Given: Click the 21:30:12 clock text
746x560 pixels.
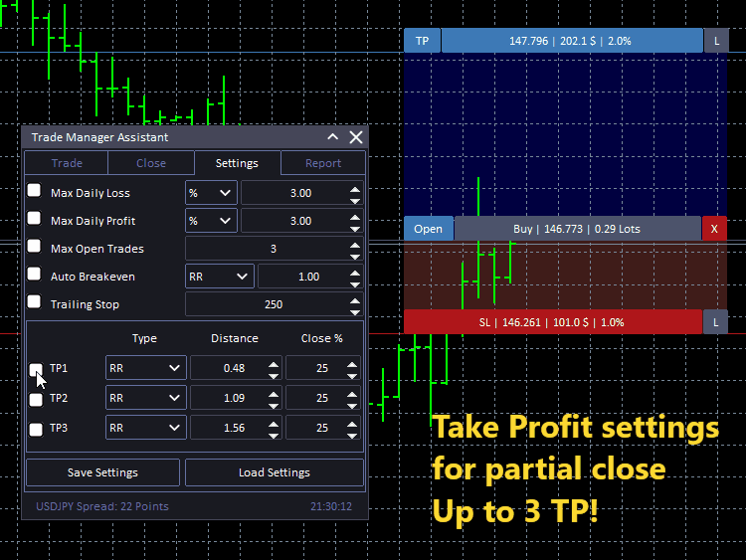Looking at the screenshot, I should (x=331, y=506).
